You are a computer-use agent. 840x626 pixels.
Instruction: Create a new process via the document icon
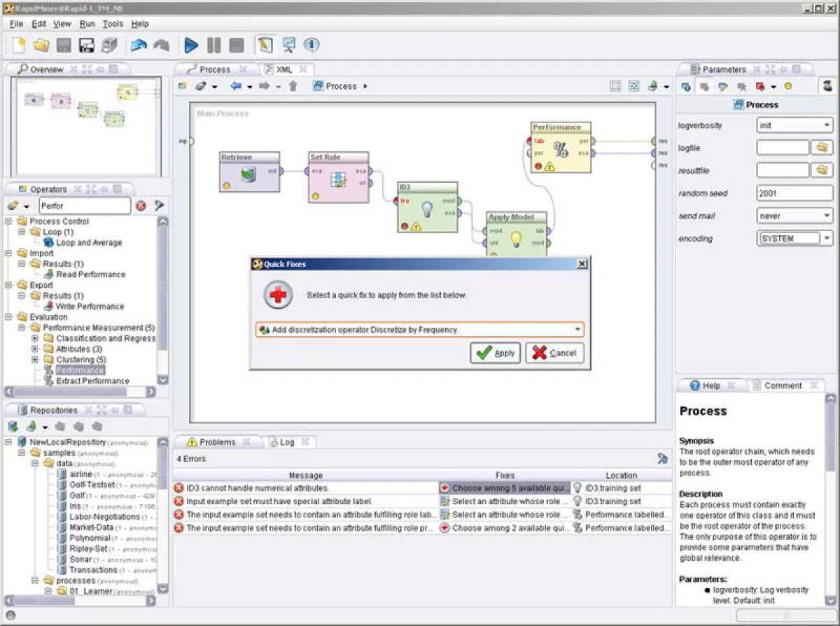[15, 45]
